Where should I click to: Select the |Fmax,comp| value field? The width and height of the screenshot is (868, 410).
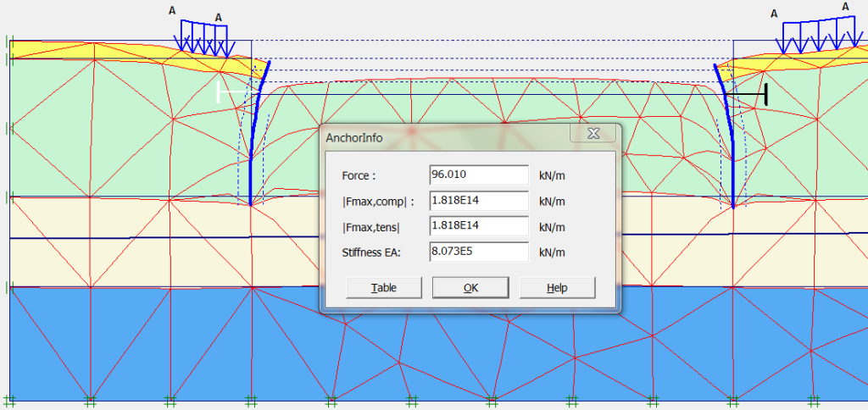pos(479,200)
